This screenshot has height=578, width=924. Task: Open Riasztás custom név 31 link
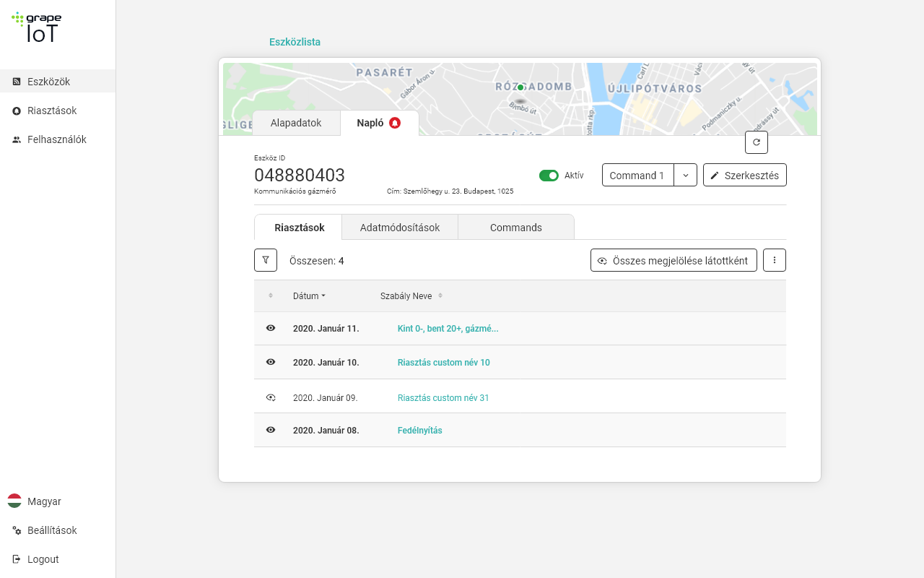(443, 398)
